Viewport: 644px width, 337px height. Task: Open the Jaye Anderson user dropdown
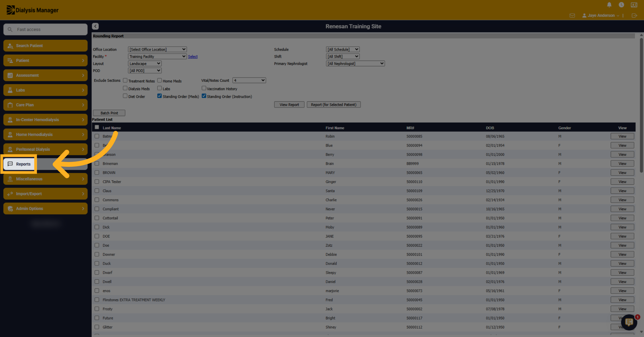pyautogui.click(x=601, y=16)
